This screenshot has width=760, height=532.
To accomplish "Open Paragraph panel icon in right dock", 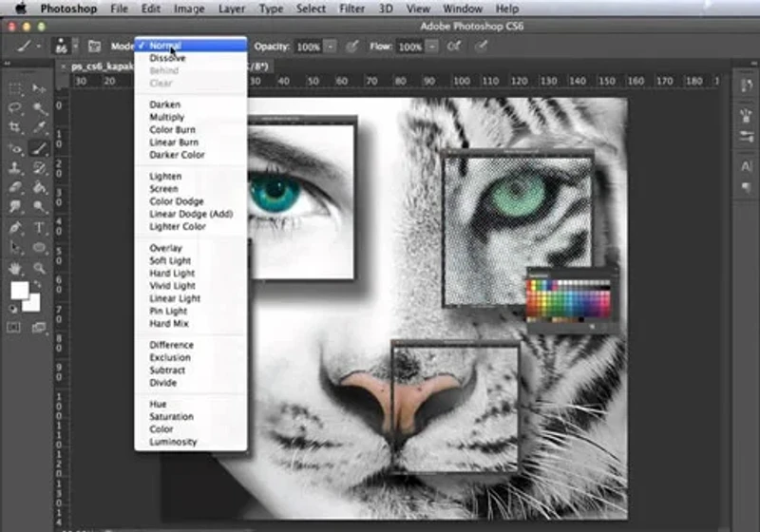I will point(746,187).
